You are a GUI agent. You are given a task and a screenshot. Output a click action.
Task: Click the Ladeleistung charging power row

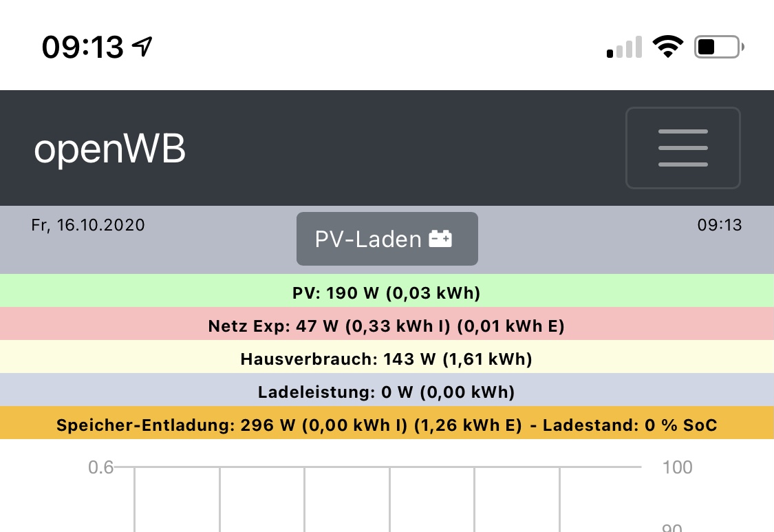(x=387, y=390)
